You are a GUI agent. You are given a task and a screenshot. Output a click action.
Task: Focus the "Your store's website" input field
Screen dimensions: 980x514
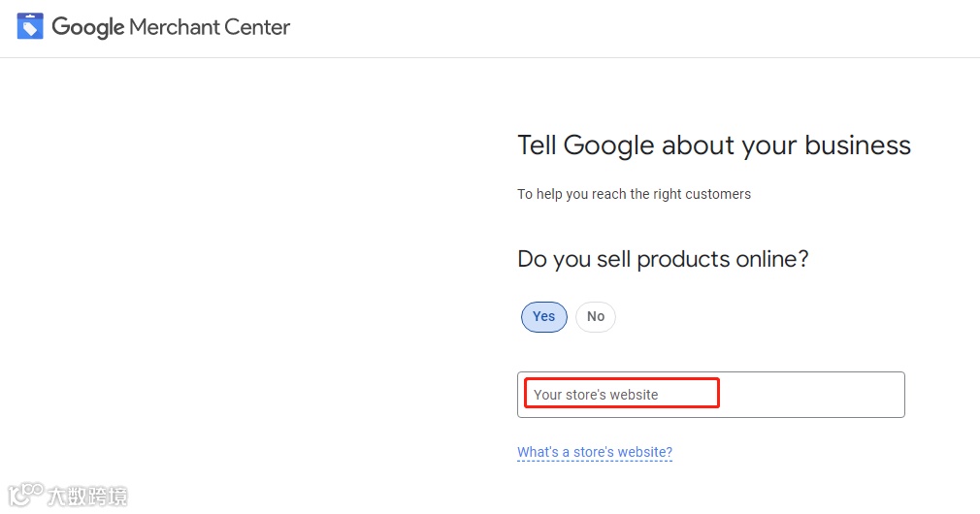710,395
